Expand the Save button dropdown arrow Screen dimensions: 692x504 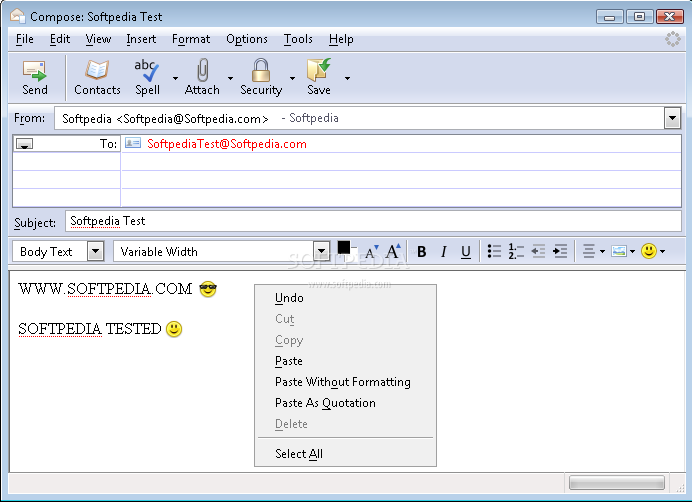347,78
